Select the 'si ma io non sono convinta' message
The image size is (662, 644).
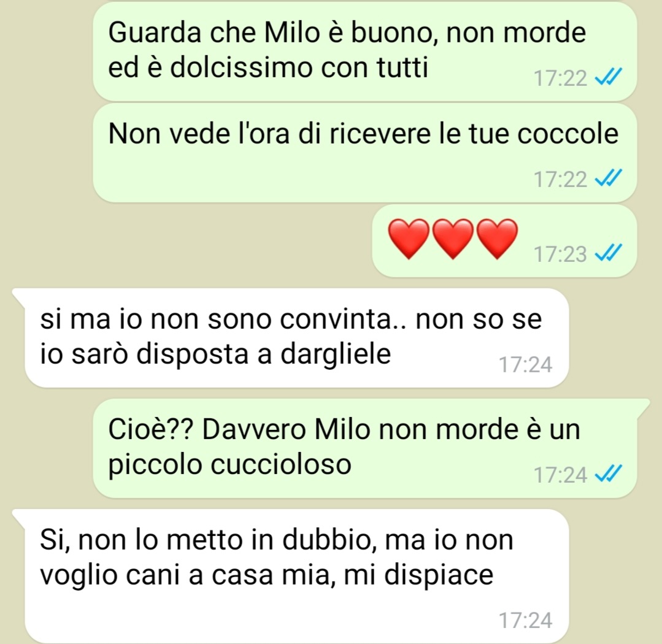pos(296,338)
